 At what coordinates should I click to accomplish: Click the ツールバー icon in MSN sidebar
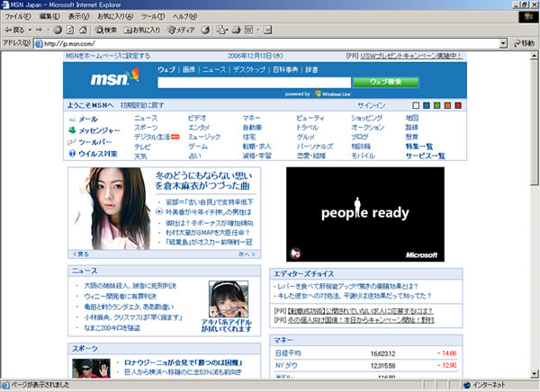click(x=72, y=142)
